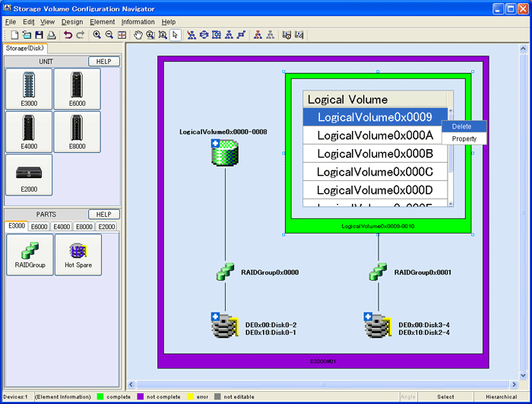Click the E3000#01 frame label
The width and height of the screenshot is (532, 404).
tap(323, 361)
